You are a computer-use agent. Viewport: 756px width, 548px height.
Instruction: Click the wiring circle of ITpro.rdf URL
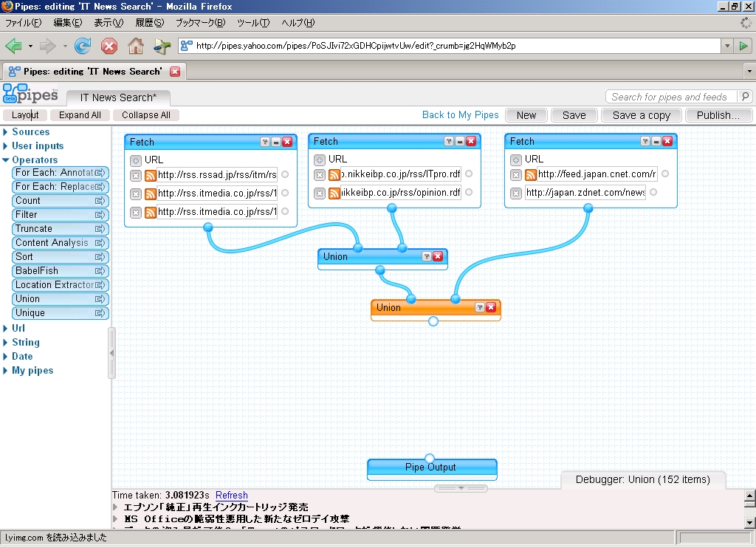coord(469,174)
